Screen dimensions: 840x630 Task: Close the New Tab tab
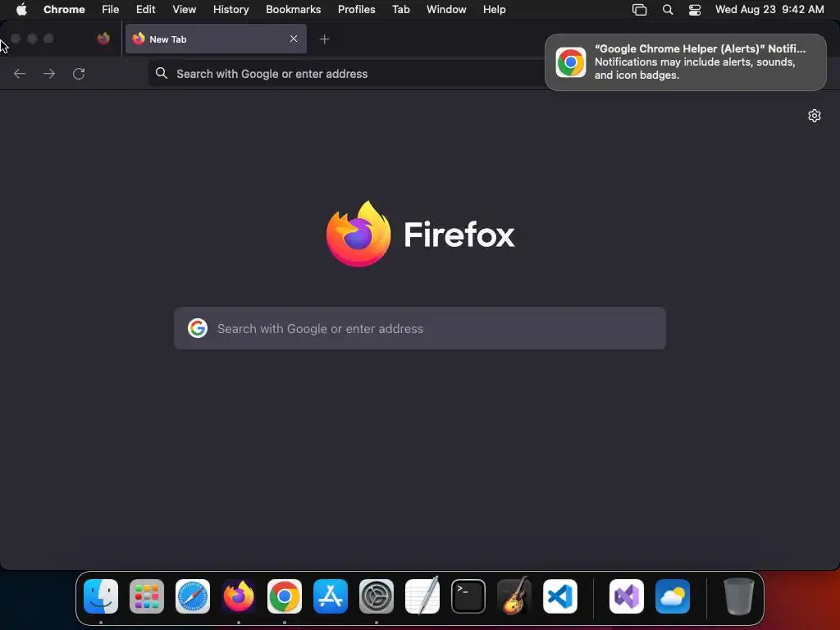(x=294, y=39)
